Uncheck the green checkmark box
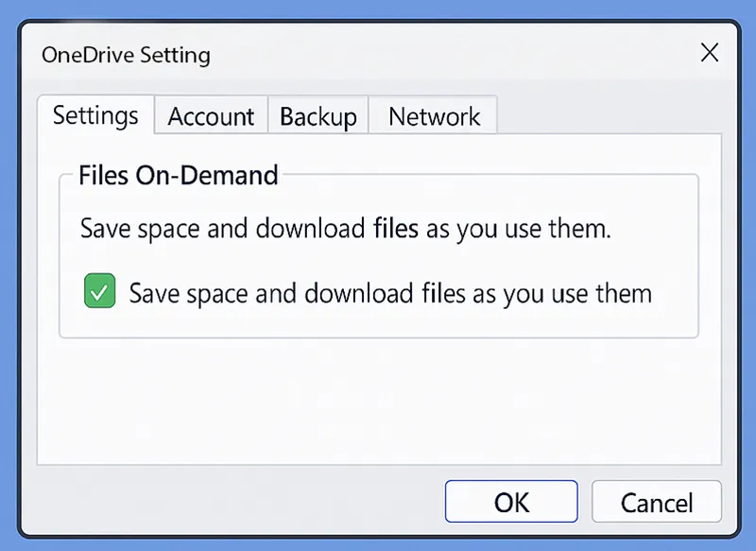This screenshot has height=551, width=756. (99, 291)
